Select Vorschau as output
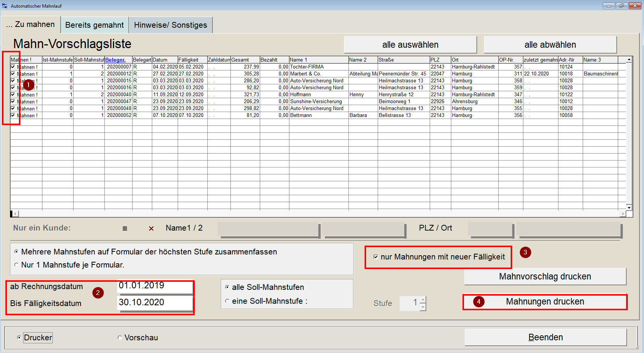Viewport: 644px width, 353px height. coord(120,338)
